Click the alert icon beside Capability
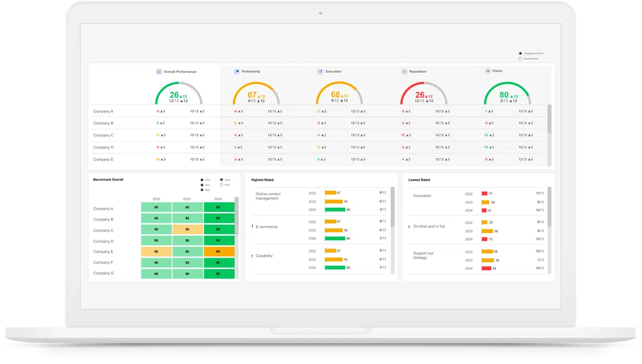 coord(252,256)
